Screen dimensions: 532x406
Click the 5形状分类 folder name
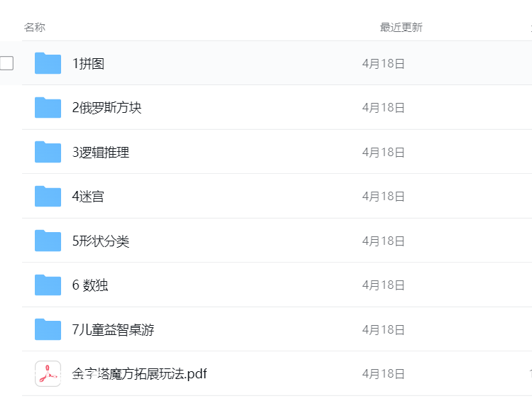[100, 241]
